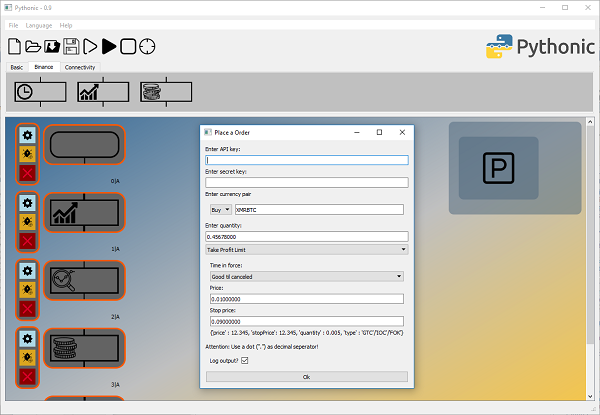Viewport: 600px width, 415px height.
Task: Click the quantity field showing 0.45678000
Action: (307, 236)
